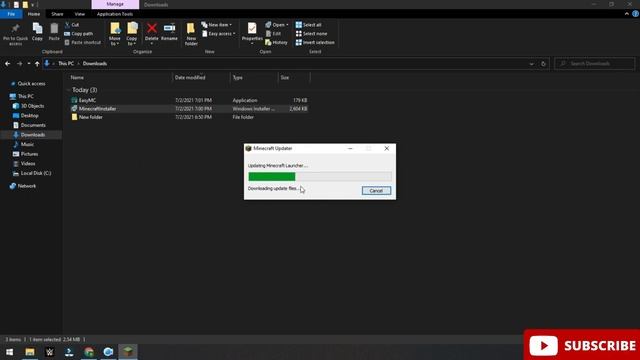Create a New folder from ribbon
This screenshot has height=360, width=640.
191,34
